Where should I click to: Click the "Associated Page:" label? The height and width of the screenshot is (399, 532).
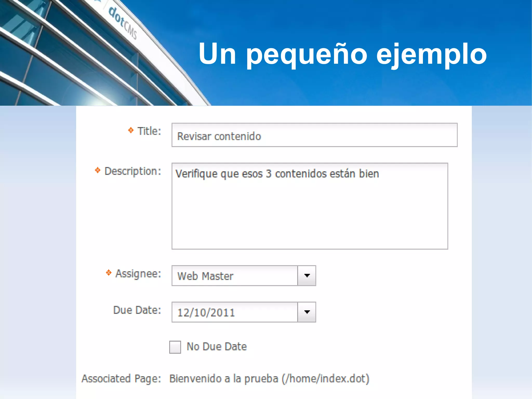121,378
